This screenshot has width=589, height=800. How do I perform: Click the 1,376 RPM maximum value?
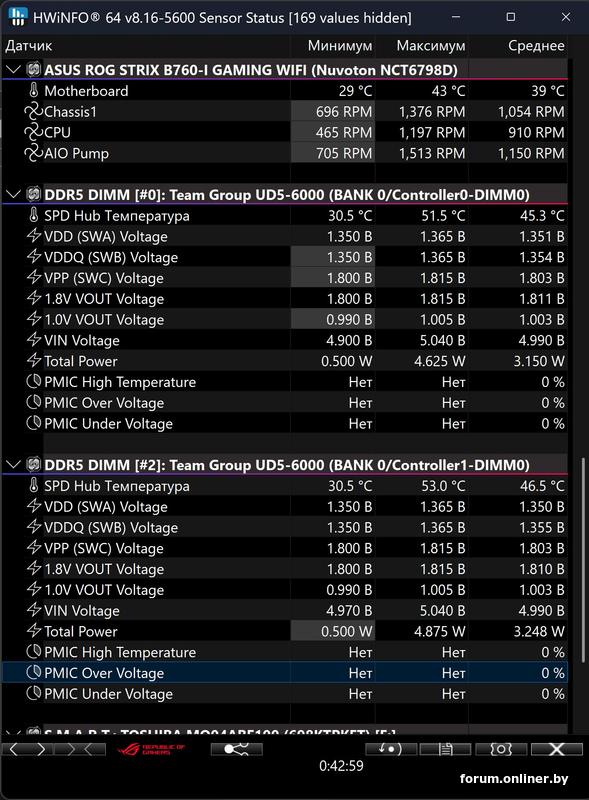(x=432, y=112)
